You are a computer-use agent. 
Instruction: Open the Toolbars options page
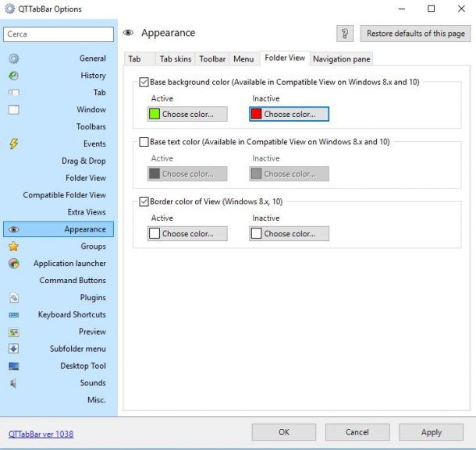[x=59, y=126]
